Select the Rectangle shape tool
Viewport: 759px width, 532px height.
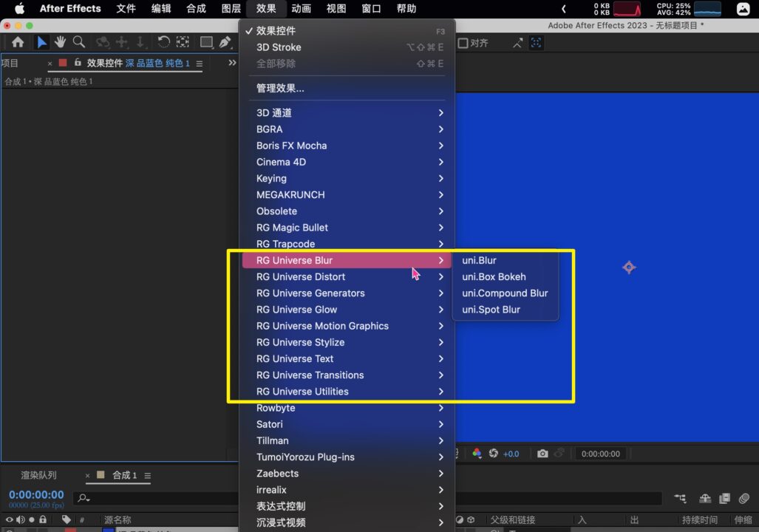pos(207,43)
